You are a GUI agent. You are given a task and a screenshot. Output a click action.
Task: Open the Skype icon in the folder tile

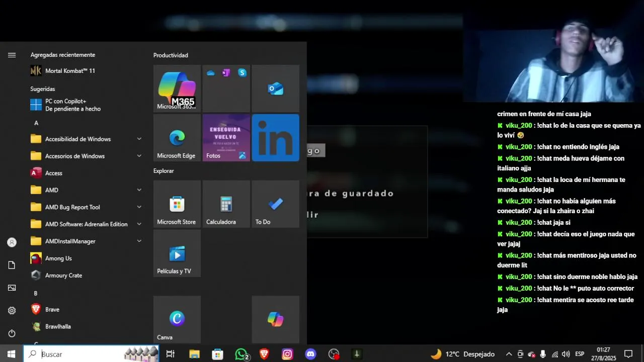(243, 73)
